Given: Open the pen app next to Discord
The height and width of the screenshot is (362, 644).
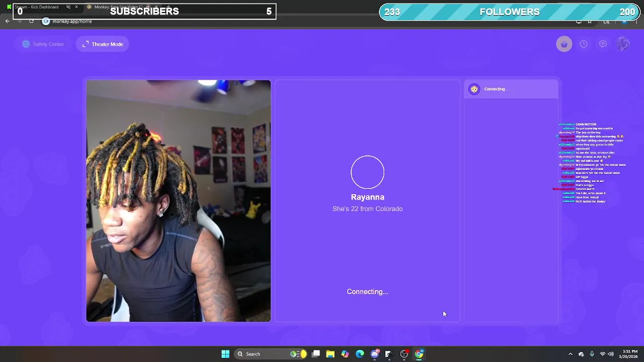Looking at the screenshot, I should 388,354.
